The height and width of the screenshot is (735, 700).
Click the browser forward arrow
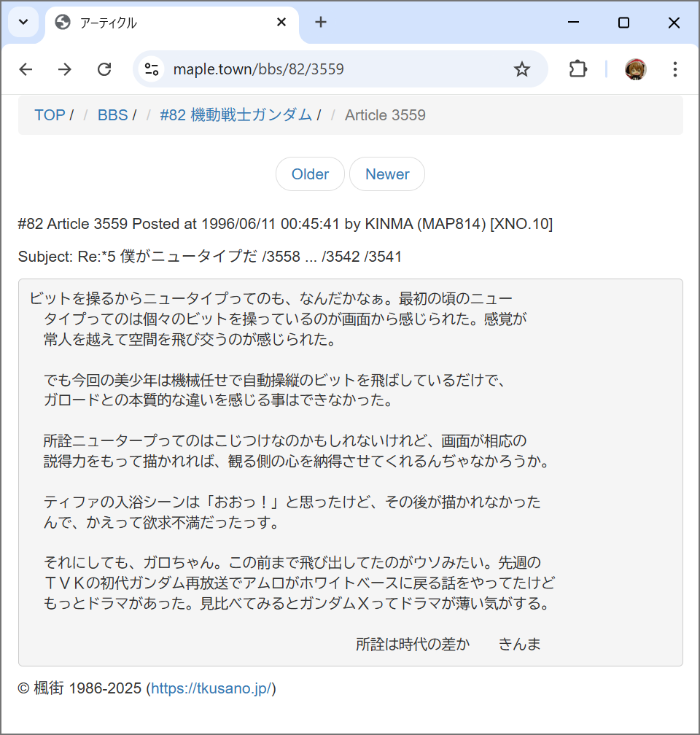pos(65,69)
